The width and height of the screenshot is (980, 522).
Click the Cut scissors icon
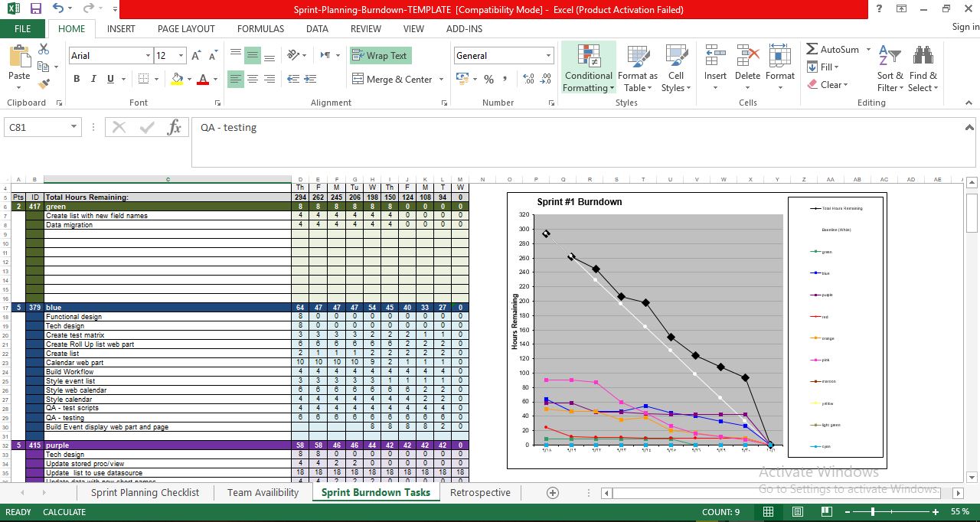pos(44,50)
